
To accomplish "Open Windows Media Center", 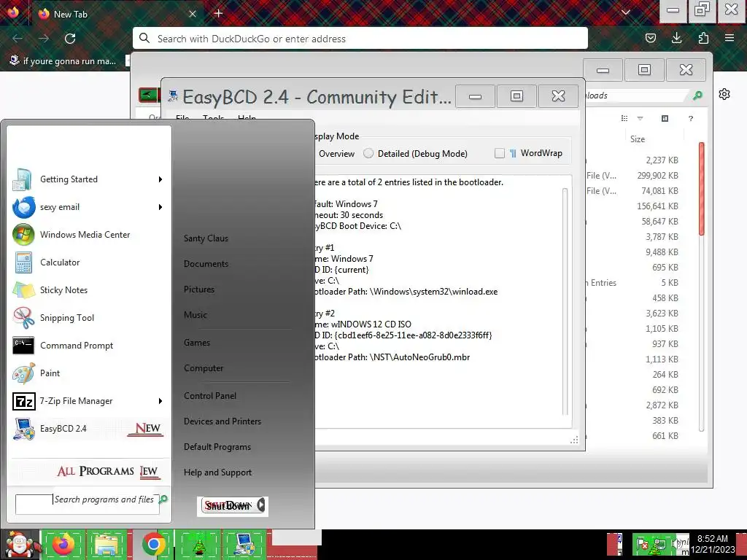I will tap(88, 235).
